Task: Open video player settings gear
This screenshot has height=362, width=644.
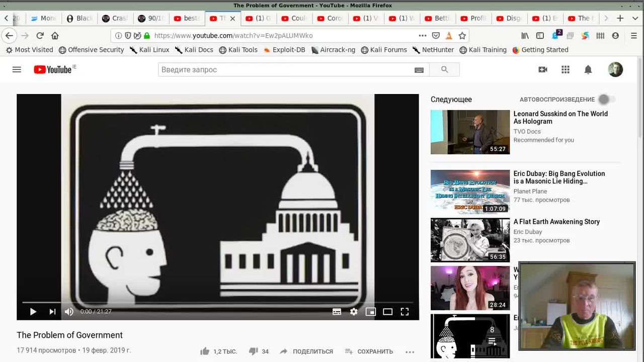Action: click(354, 312)
